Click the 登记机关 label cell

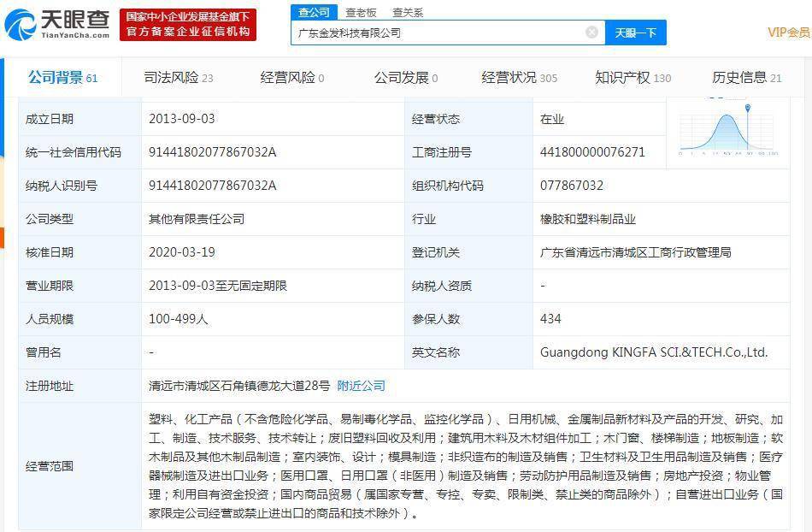click(468, 252)
